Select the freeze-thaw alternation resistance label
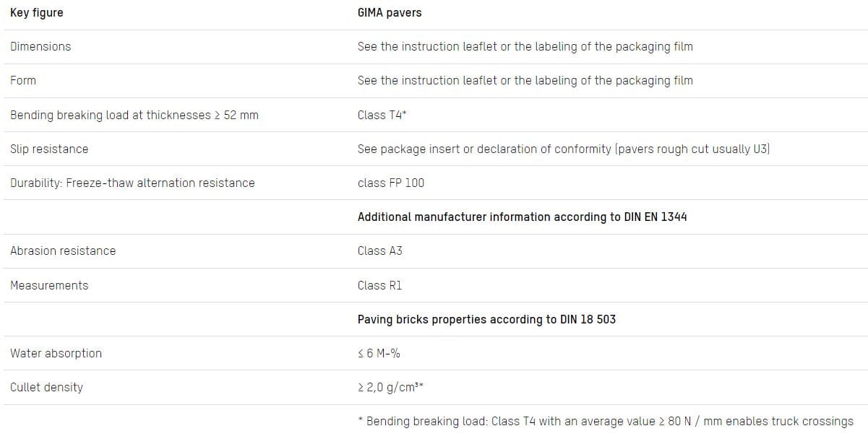 [x=132, y=183]
